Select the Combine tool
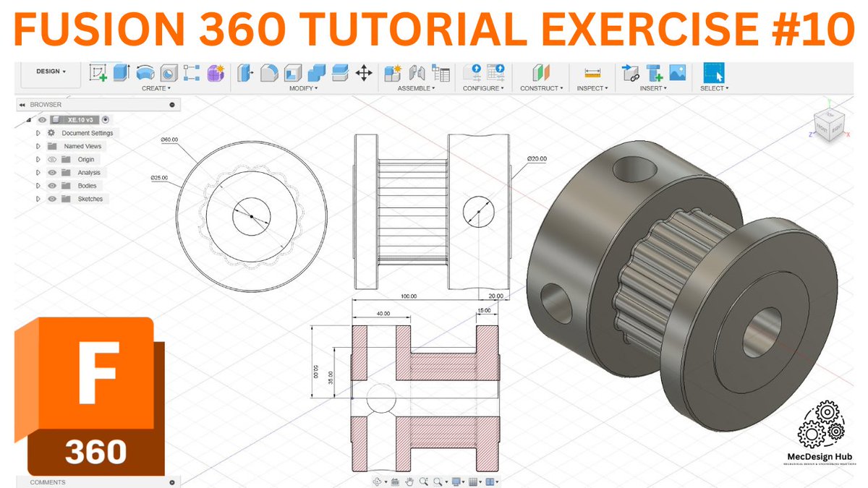This screenshot has height=488, width=868. 316,72
